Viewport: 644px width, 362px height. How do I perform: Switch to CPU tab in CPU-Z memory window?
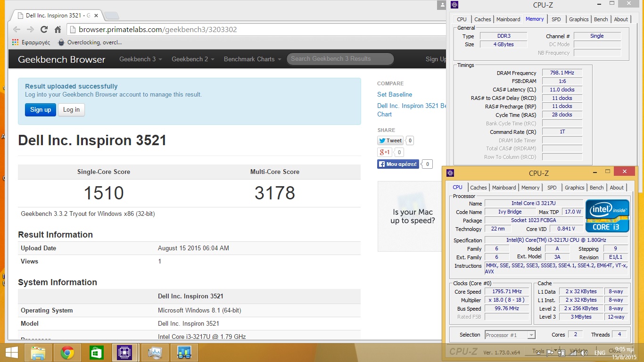tap(462, 19)
